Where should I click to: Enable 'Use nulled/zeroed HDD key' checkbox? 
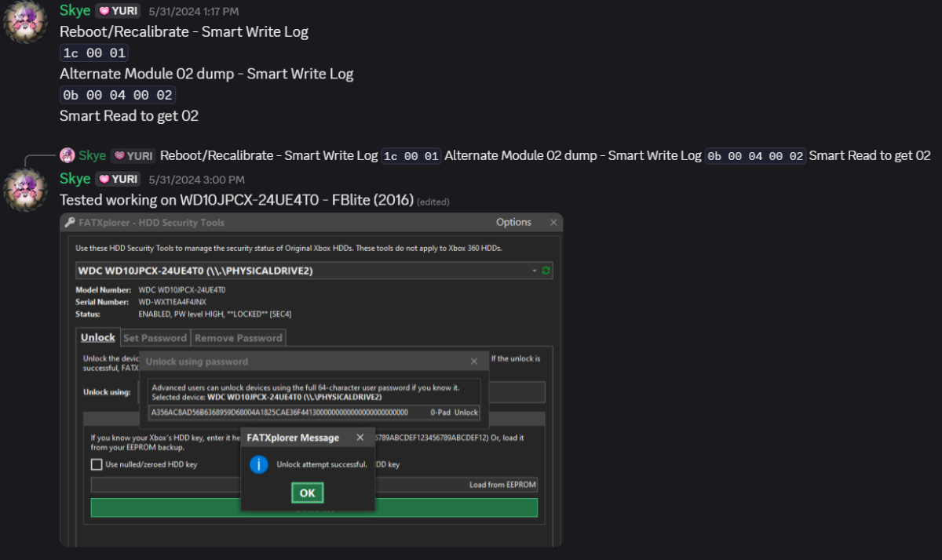pos(97,464)
